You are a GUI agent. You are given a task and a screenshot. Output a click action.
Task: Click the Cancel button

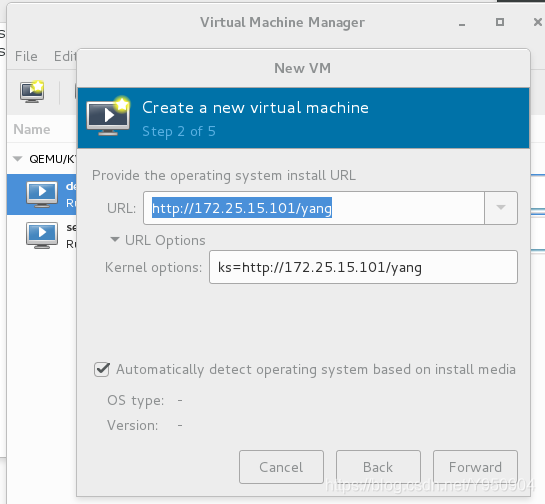[281, 467]
